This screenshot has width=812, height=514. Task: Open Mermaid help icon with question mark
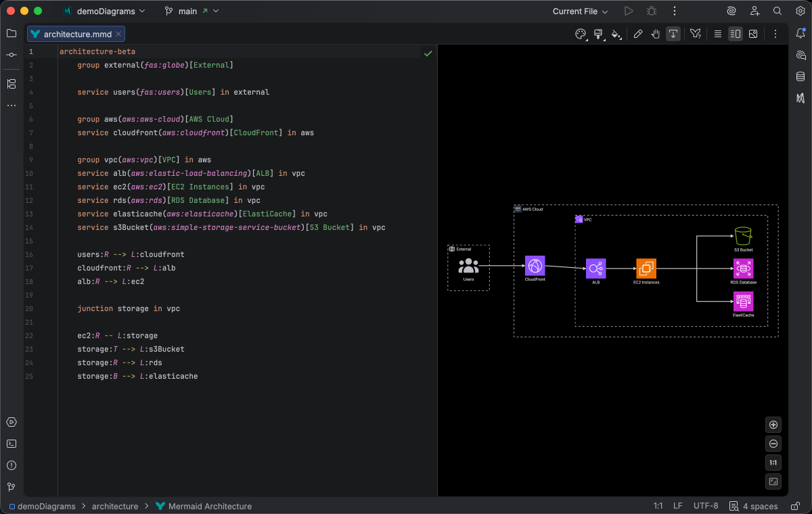[x=696, y=34]
